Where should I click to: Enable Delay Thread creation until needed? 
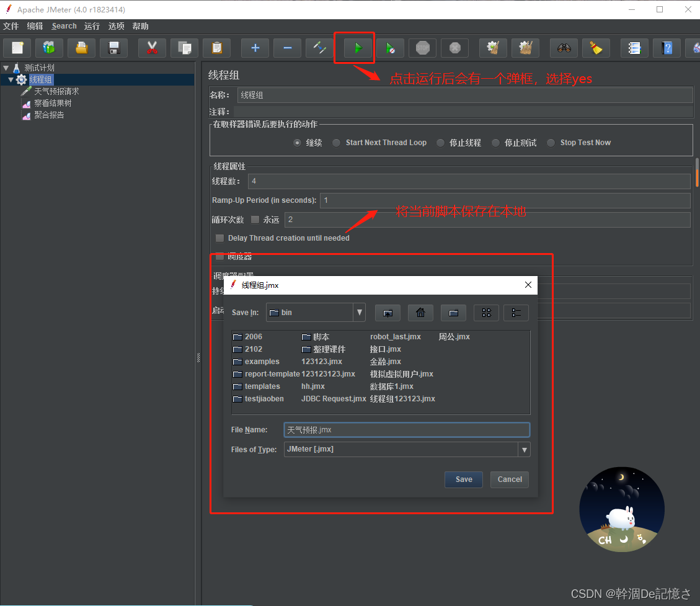point(219,238)
